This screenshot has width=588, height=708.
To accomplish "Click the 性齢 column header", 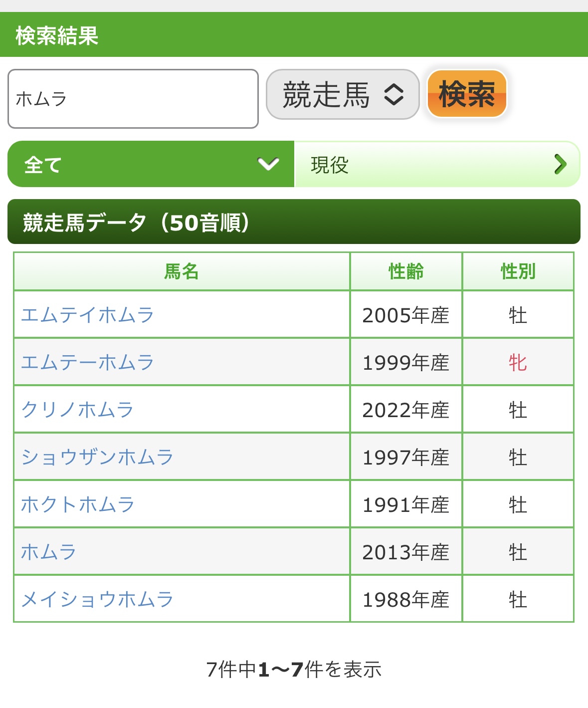I will (x=406, y=272).
